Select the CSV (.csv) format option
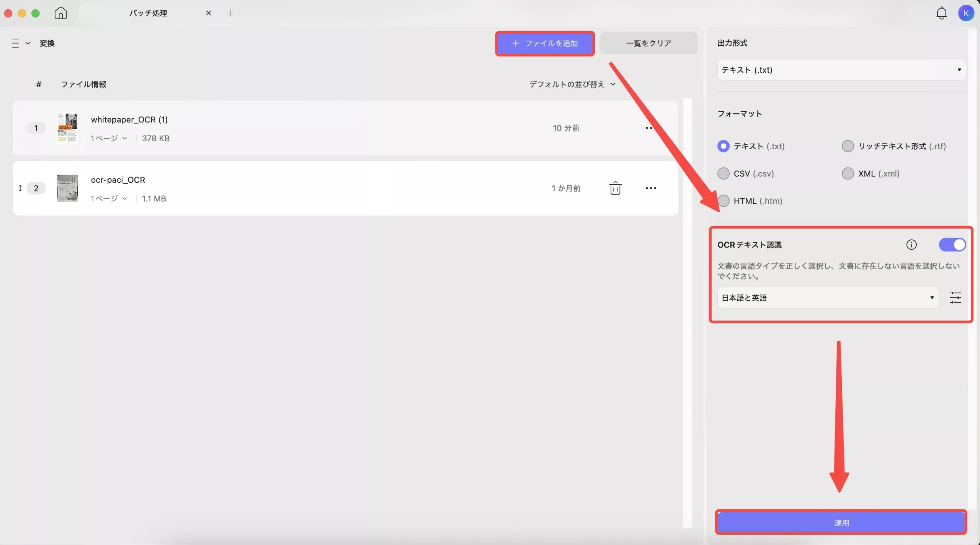 pyautogui.click(x=723, y=173)
